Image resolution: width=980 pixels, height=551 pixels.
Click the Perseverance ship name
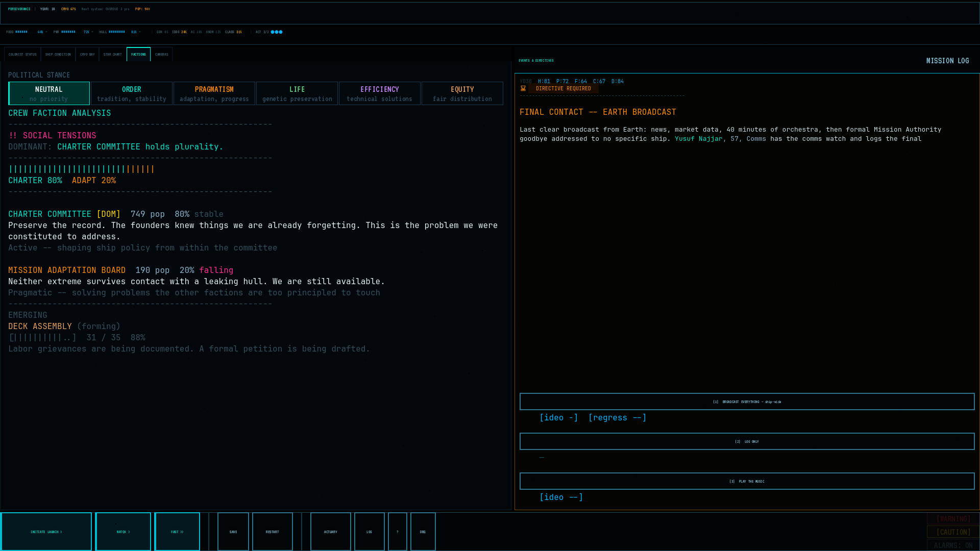(x=19, y=9)
